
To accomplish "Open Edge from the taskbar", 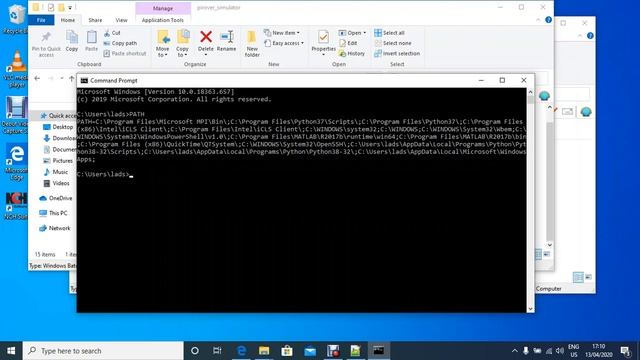I will point(241,351).
